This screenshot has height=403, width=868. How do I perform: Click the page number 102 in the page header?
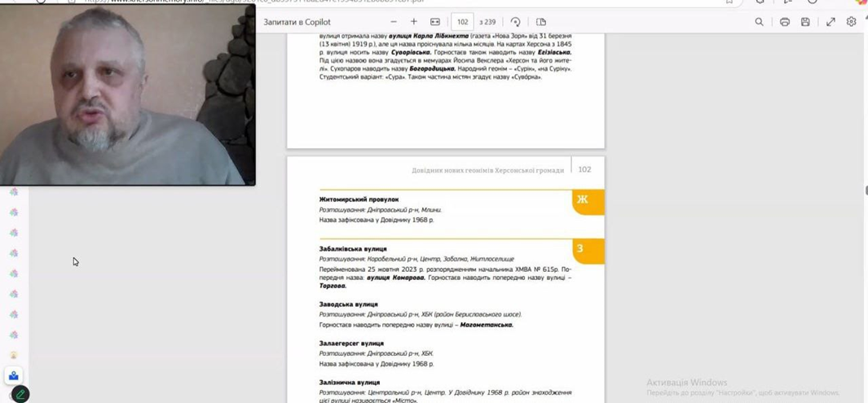click(584, 169)
